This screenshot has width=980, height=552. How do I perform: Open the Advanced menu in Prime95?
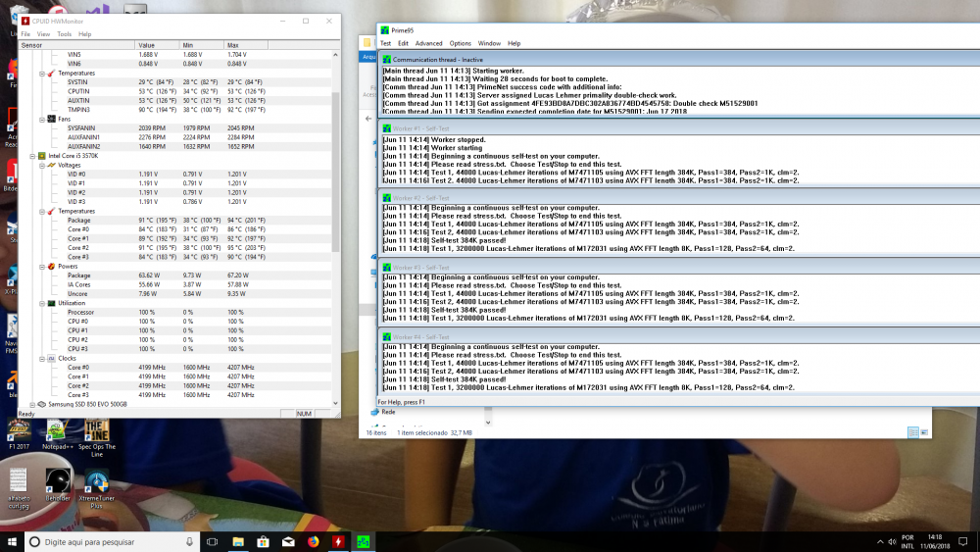(x=428, y=43)
